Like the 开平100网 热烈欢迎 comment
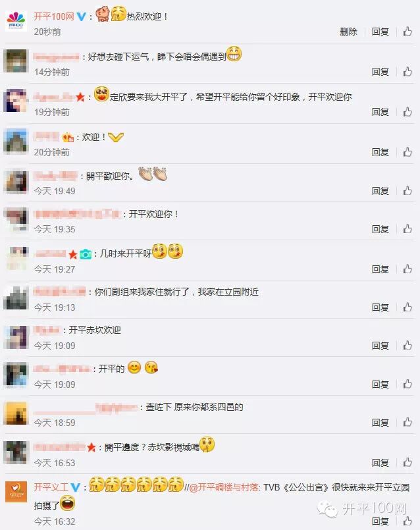420x530 pixels. [x=407, y=32]
